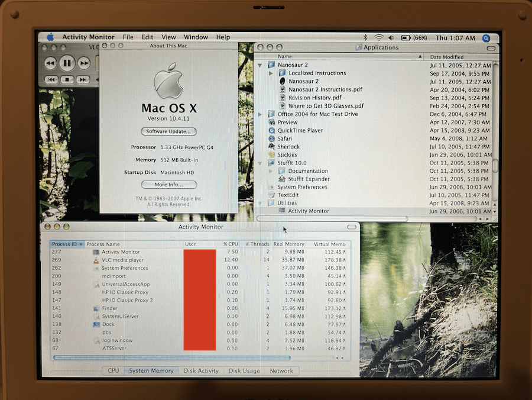Open the battery status menu
532x400 pixels.
[414, 38]
